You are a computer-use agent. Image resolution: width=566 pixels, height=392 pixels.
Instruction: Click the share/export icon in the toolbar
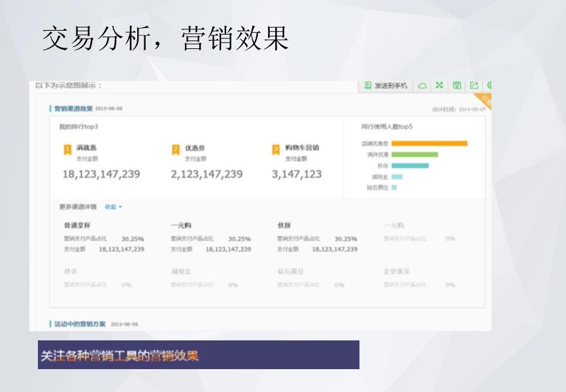(x=474, y=85)
